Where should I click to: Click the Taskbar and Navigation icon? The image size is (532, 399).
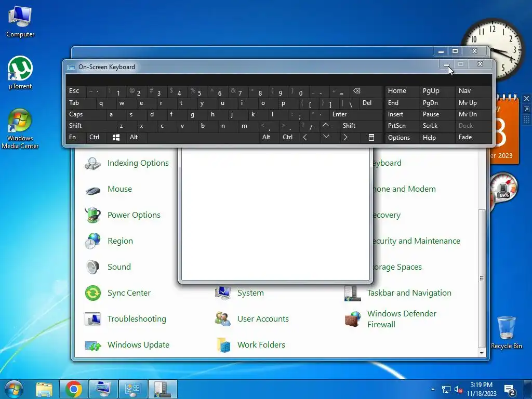pos(353,293)
